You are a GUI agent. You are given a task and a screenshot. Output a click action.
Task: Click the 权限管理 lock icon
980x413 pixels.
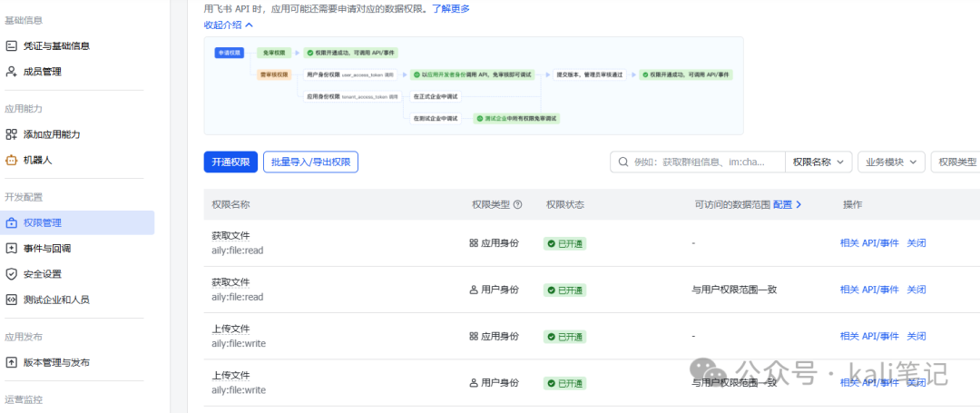click(11, 223)
